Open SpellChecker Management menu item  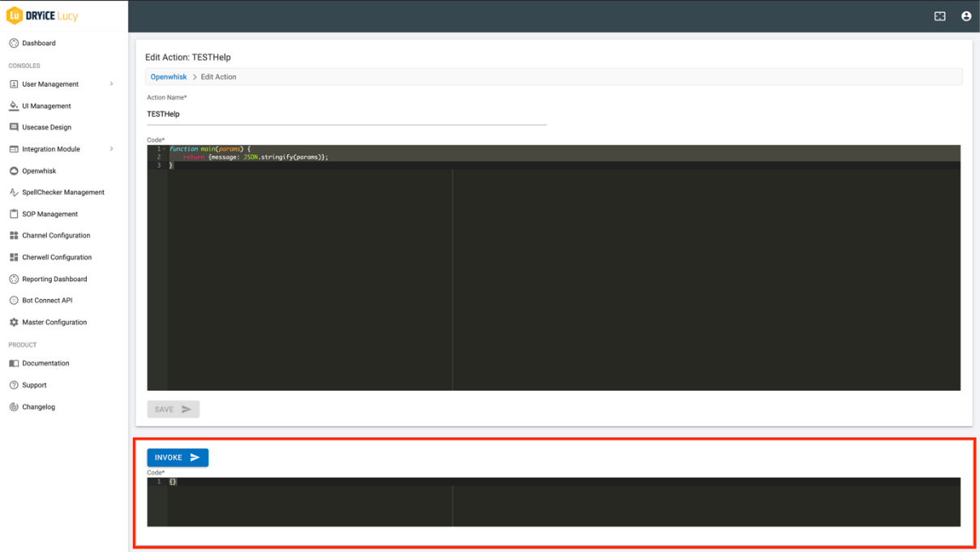(64, 192)
